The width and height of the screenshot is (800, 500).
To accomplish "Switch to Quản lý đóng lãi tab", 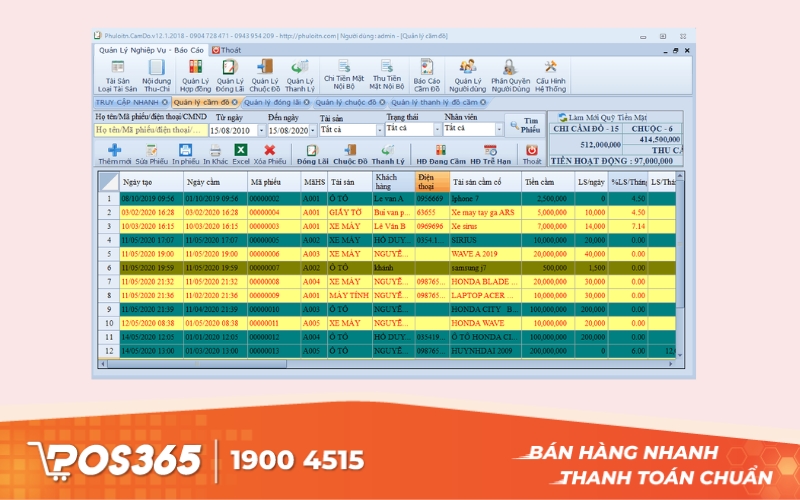I will point(276,102).
